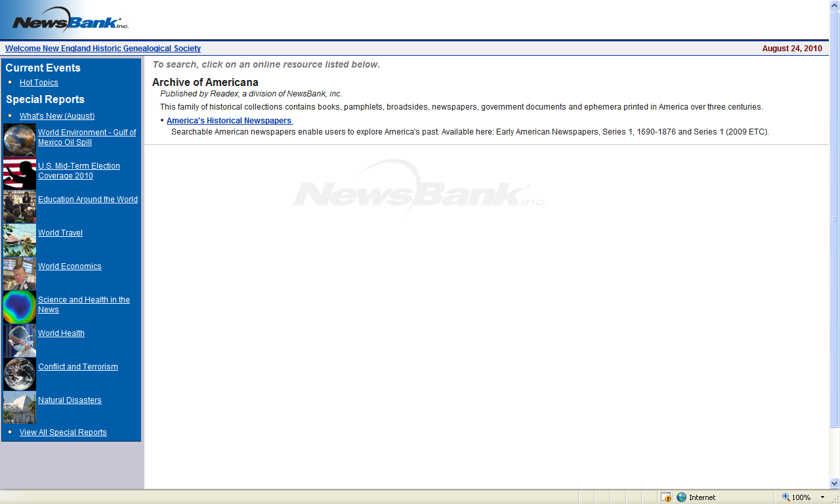
Task: Click the Earth thumbnail for Conflict and Terrorism
Action: [20, 374]
